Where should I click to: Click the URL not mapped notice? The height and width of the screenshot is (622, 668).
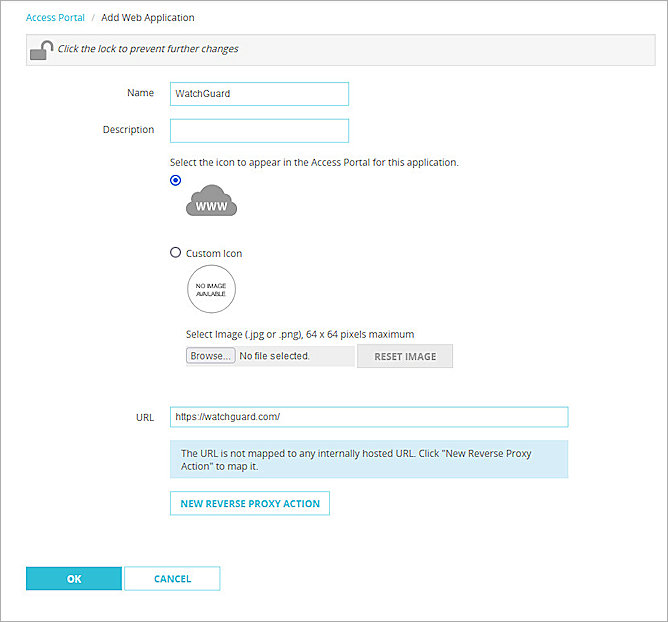click(369, 459)
